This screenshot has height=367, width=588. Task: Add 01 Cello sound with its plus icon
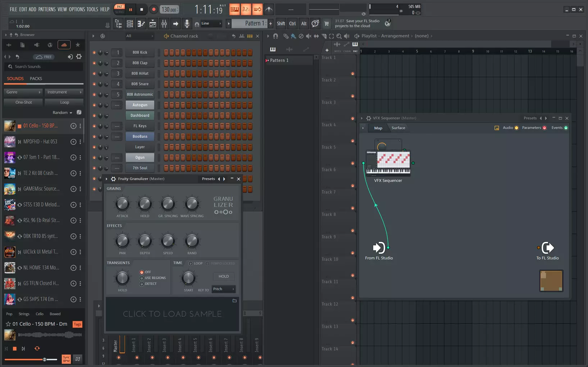point(73,126)
